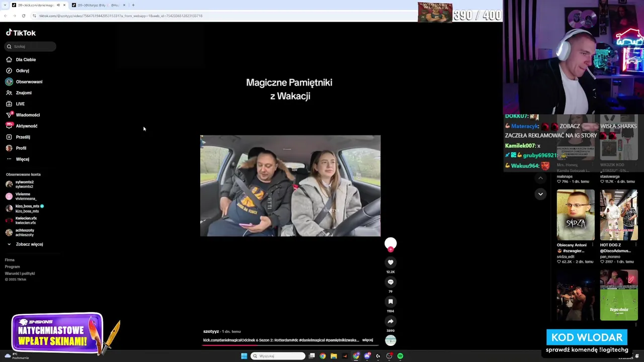Open options for HOT DOG Z video
This screenshot has height=362, width=644.
coord(636,245)
